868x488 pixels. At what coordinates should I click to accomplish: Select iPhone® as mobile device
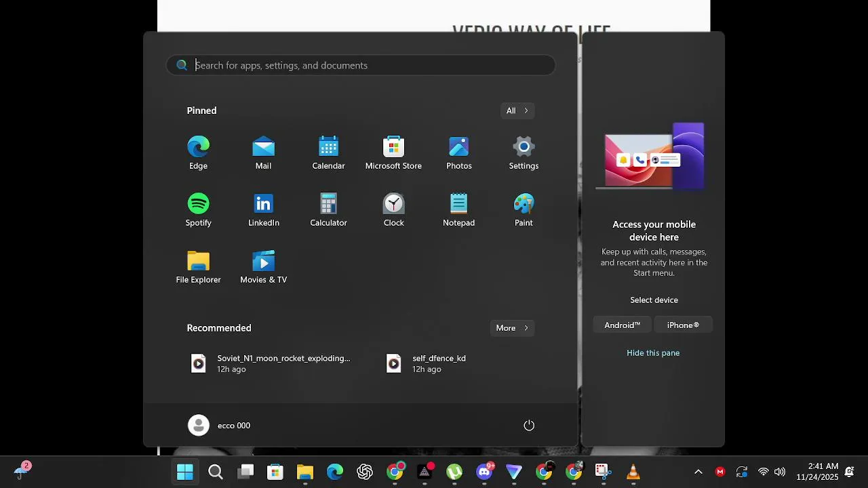[683, 325]
